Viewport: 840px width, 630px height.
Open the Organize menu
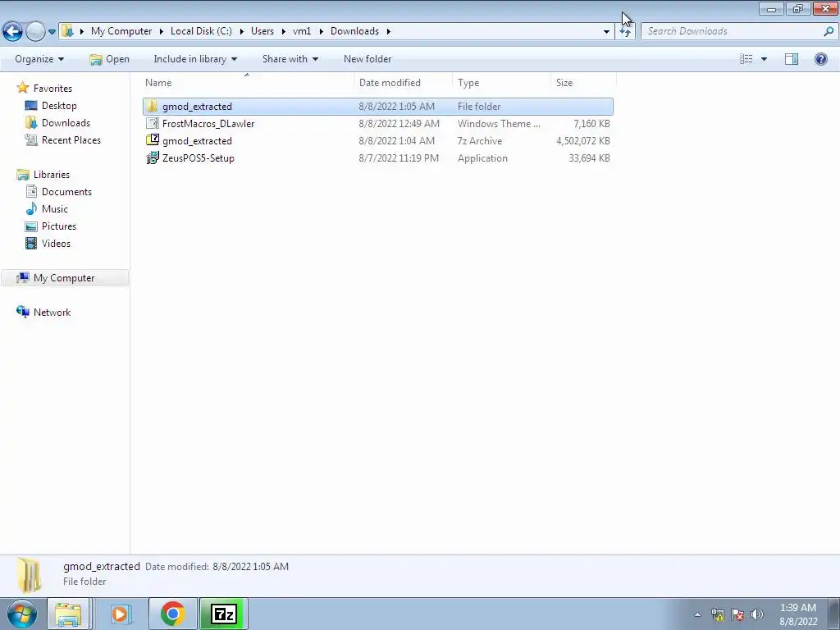pos(39,59)
